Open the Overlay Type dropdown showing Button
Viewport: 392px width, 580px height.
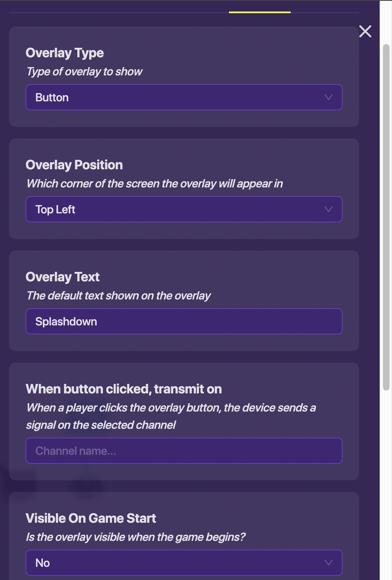click(184, 97)
